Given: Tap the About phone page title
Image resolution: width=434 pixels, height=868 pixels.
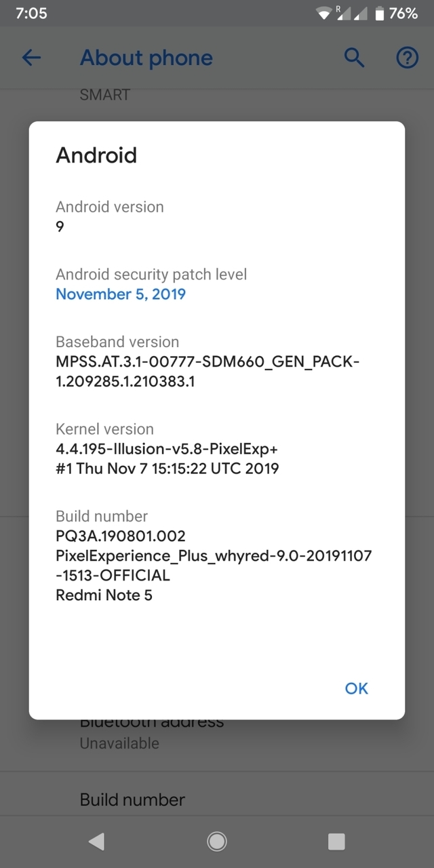Looking at the screenshot, I should point(146,58).
